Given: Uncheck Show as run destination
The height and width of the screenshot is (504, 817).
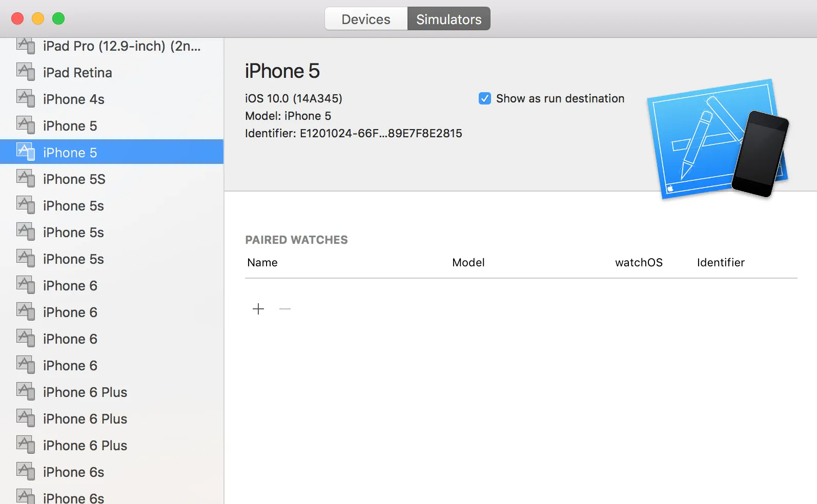Looking at the screenshot, I should click(x=484, y=98).
